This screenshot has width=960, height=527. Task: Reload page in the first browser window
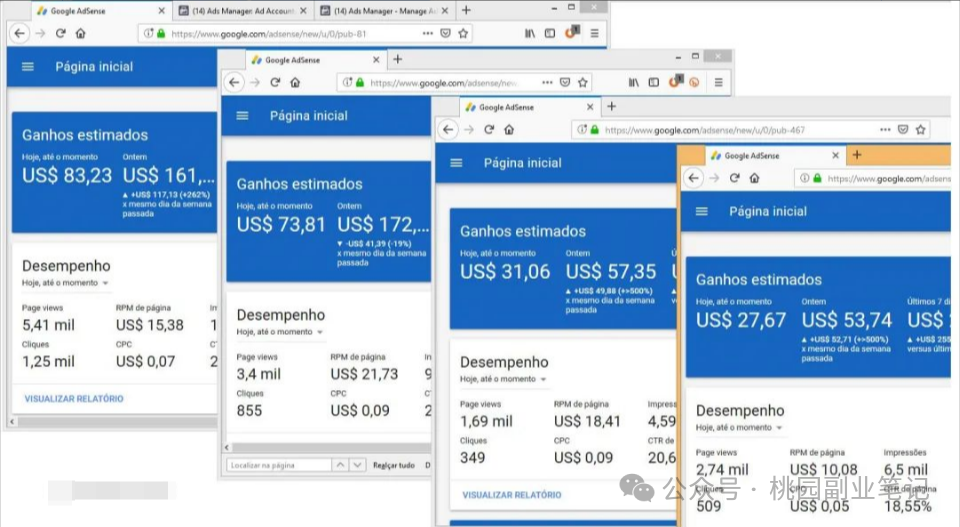click(x=60, y=33)
